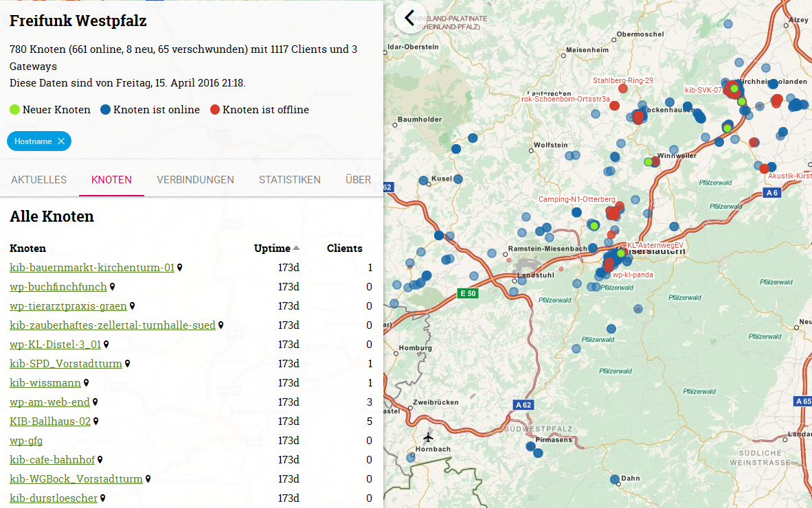Open the KIB-Ballhaus-02 node link
This screenshot has height=508, width=812.
[50, 421]
